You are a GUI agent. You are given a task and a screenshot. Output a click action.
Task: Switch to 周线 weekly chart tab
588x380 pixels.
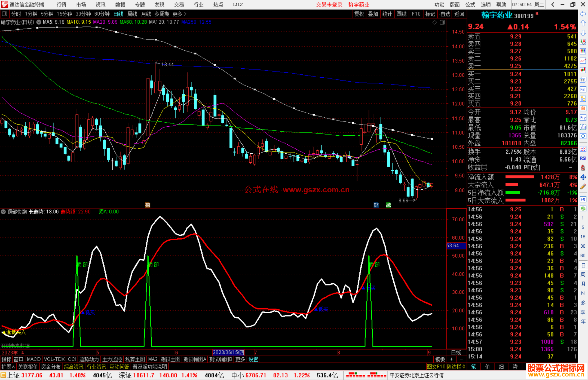point(132,14)
